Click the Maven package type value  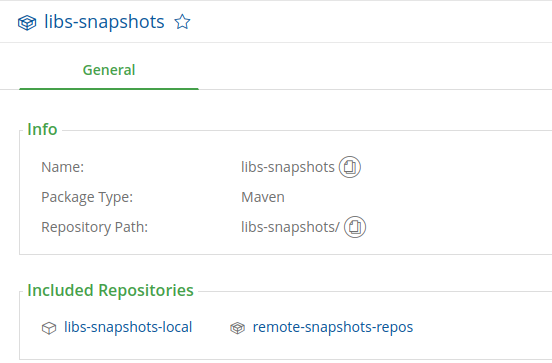(263, 197)
